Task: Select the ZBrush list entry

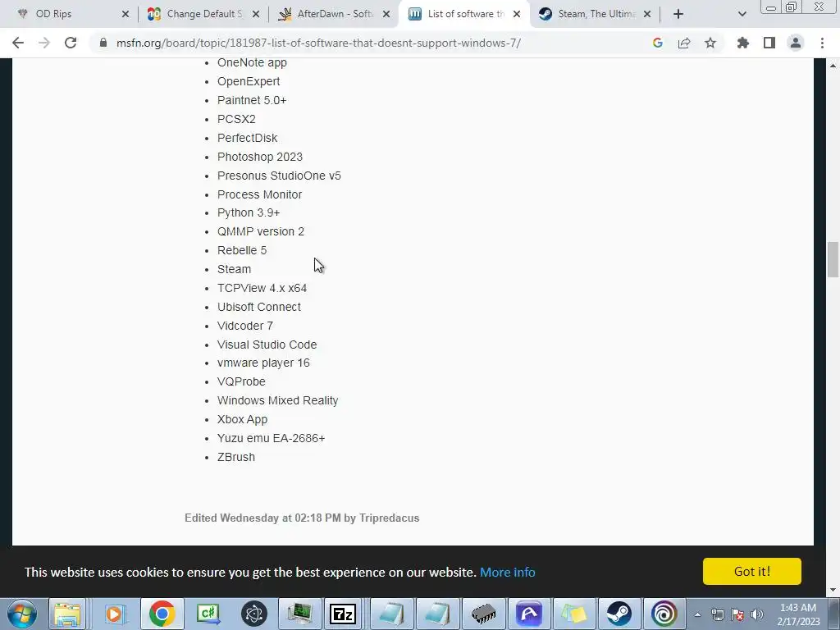Action: (x=236, y=457)
